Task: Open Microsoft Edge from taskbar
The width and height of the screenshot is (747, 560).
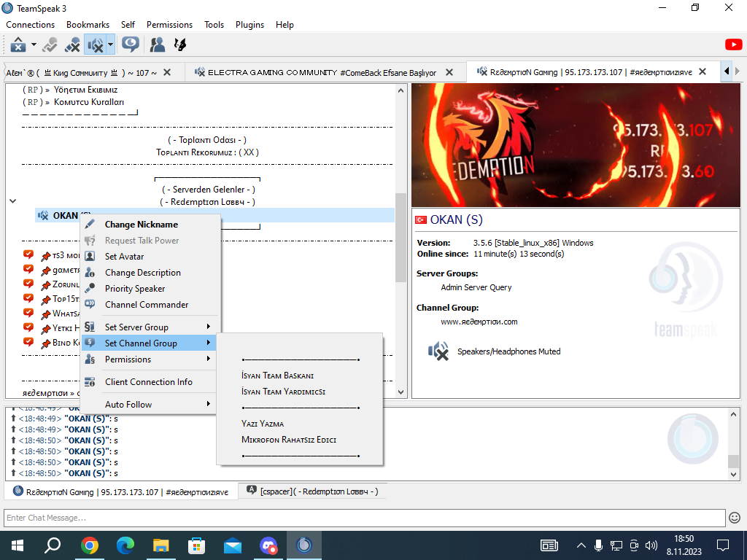Action: pyautogui.click(x=125, y=545)
